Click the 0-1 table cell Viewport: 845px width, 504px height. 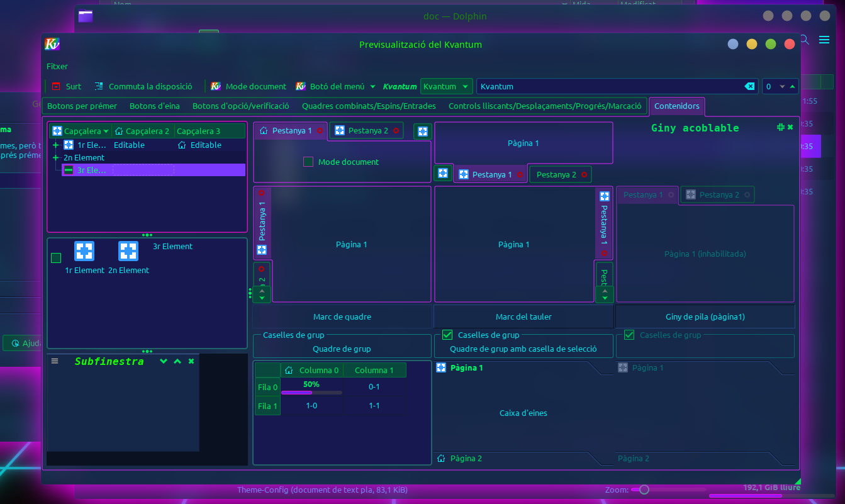tap(374, 388)
